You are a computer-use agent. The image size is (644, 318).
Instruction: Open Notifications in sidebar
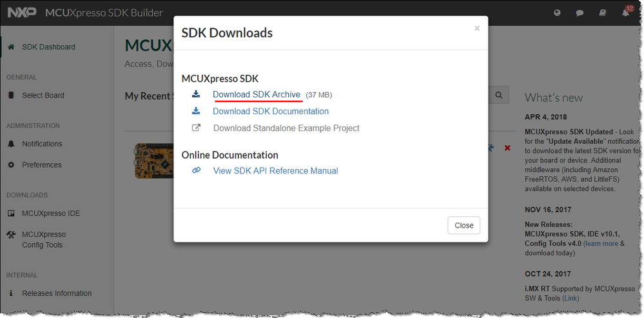click(x=42, y=144)
